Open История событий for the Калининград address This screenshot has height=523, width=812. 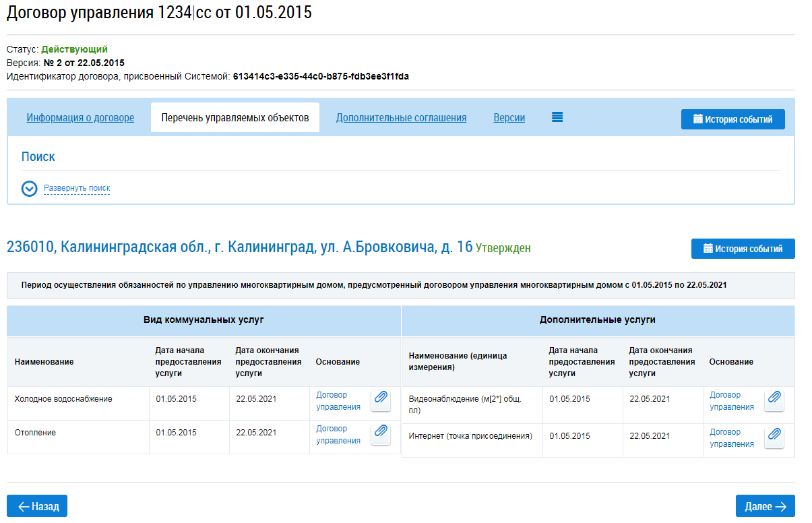point(743,248)
